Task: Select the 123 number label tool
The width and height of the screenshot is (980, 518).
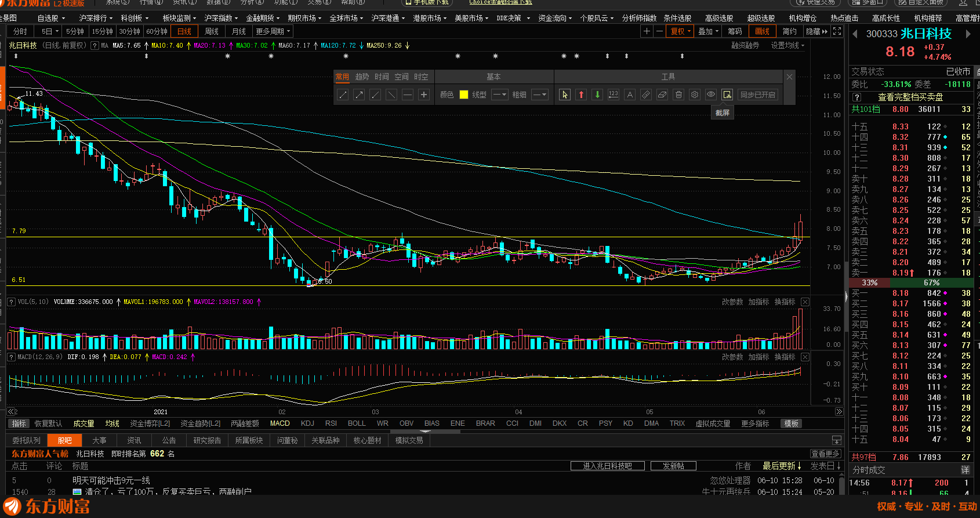Action: tap(614, 95)
